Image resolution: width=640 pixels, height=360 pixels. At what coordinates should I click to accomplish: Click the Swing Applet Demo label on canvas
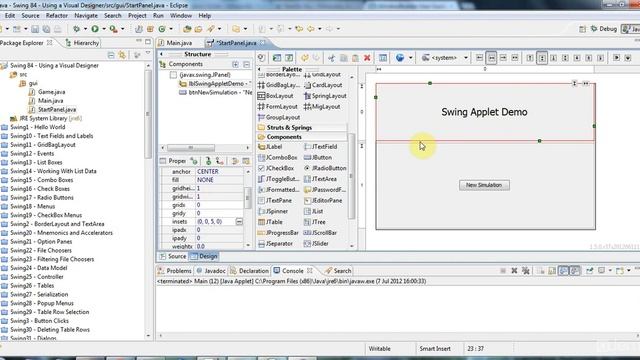point(484,112)
